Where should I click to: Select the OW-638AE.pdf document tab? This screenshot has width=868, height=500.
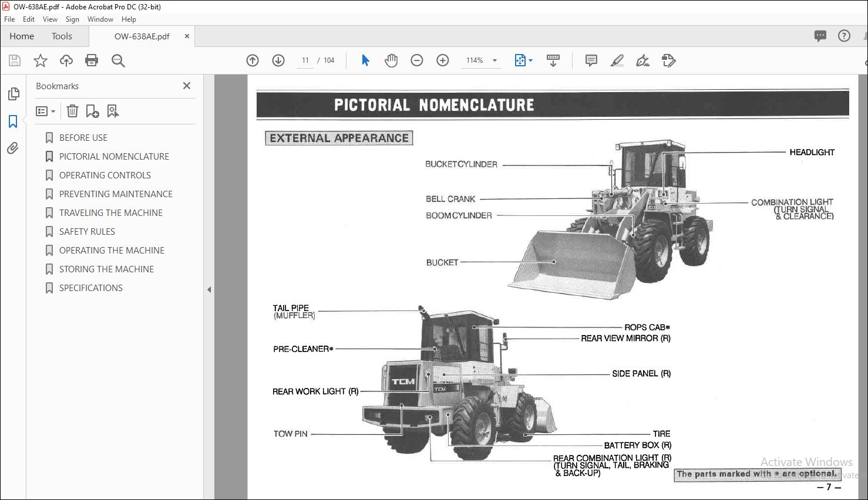(x=142, y=36)
